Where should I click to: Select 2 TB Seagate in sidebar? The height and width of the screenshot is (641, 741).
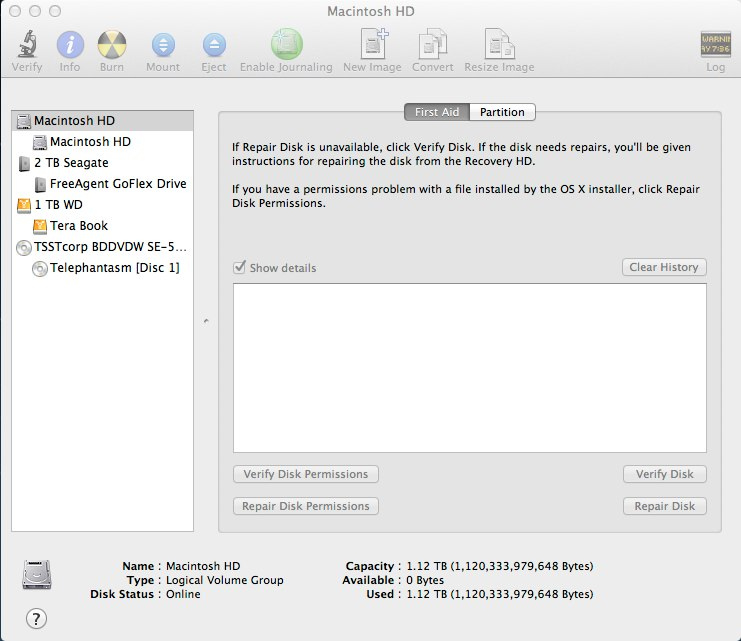(103, 163)
